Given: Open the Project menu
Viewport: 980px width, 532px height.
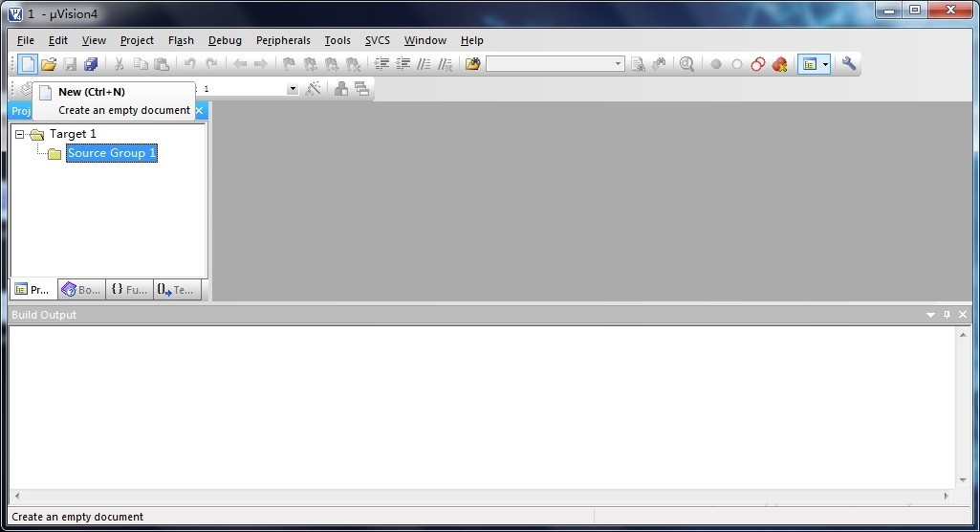Looking at the screenshot, I should (x=137, y=40).
